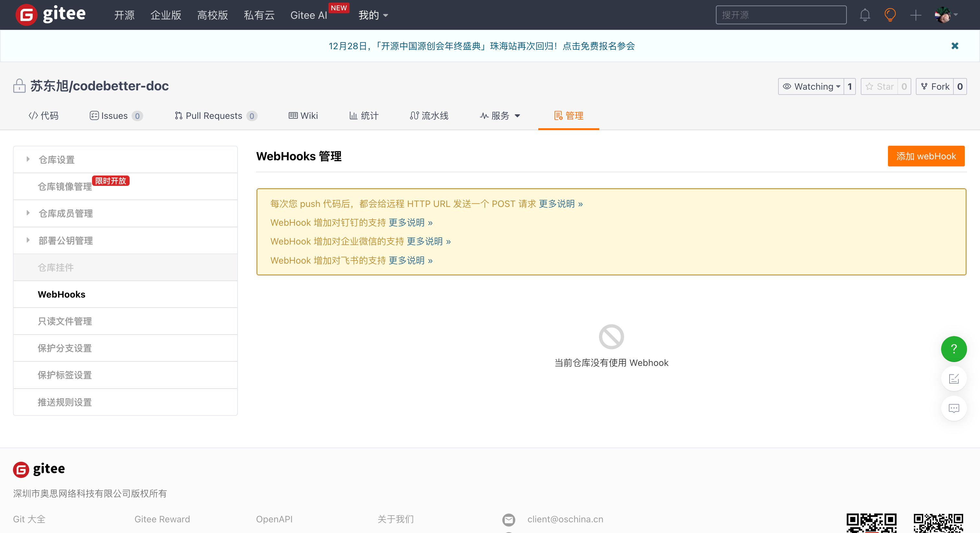Click the first QR code image
Viewport: 980px width, 533px height.
pyautogui.click(x=871, y=523)
